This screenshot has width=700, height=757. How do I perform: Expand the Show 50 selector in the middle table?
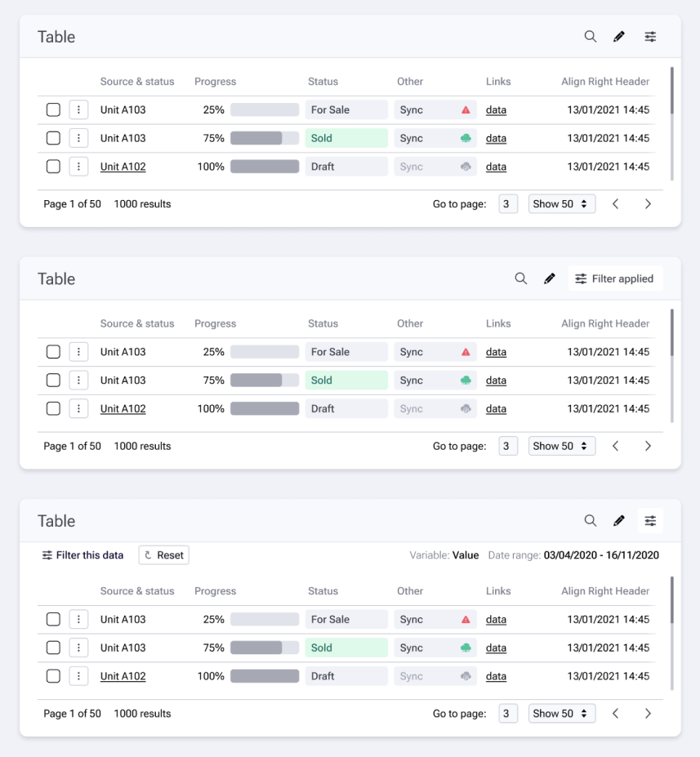click(561, 446)
